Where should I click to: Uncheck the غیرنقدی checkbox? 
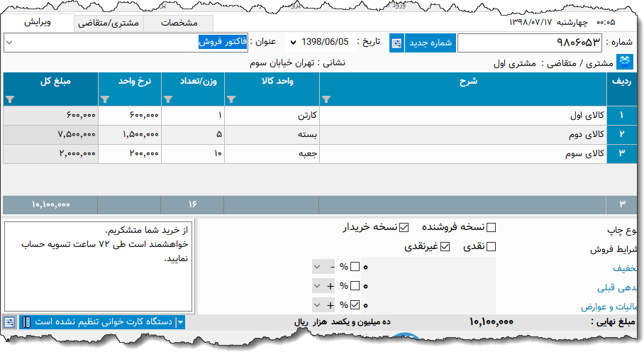tap(445, 246)
